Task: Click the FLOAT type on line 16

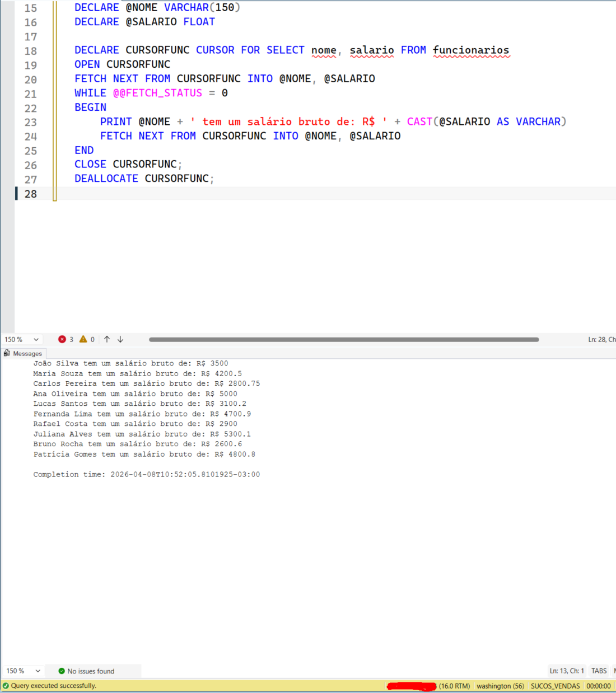Action: 199,22
